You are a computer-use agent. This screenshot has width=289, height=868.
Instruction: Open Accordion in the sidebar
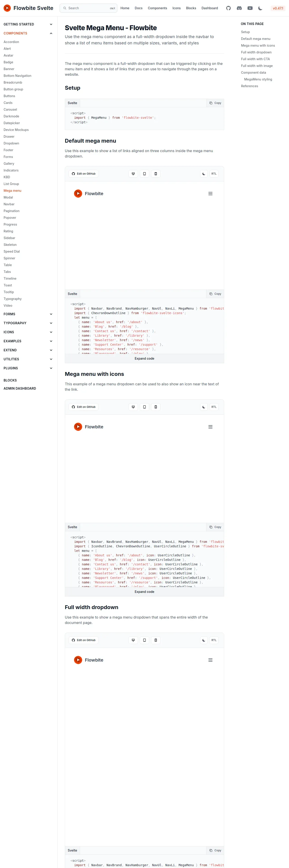coord(11,42)
